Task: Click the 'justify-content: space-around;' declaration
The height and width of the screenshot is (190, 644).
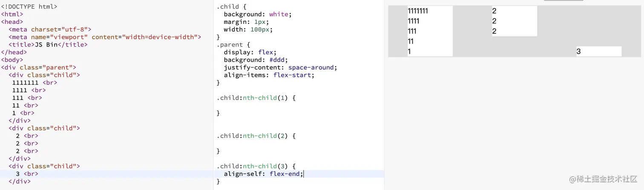Action: coord(281,67)
